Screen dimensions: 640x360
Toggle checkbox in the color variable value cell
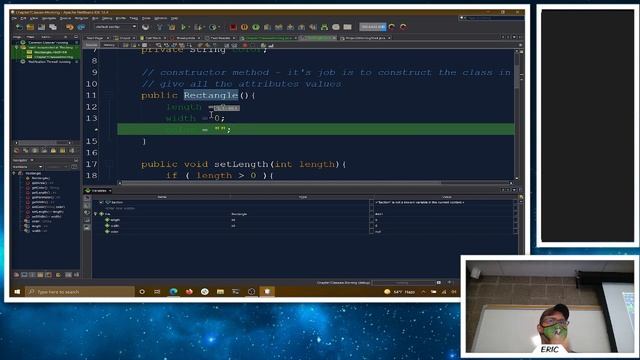coord(371,231)
